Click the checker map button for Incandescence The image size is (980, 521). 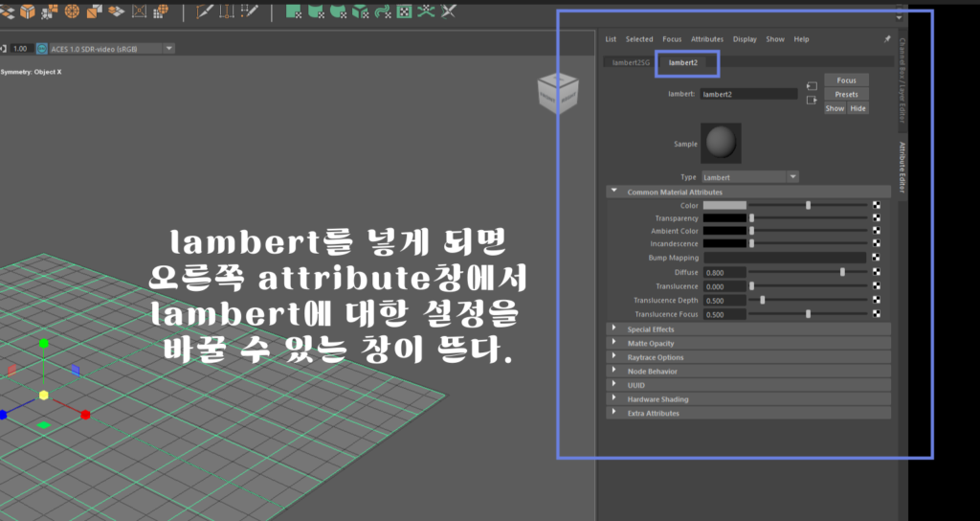877,243
